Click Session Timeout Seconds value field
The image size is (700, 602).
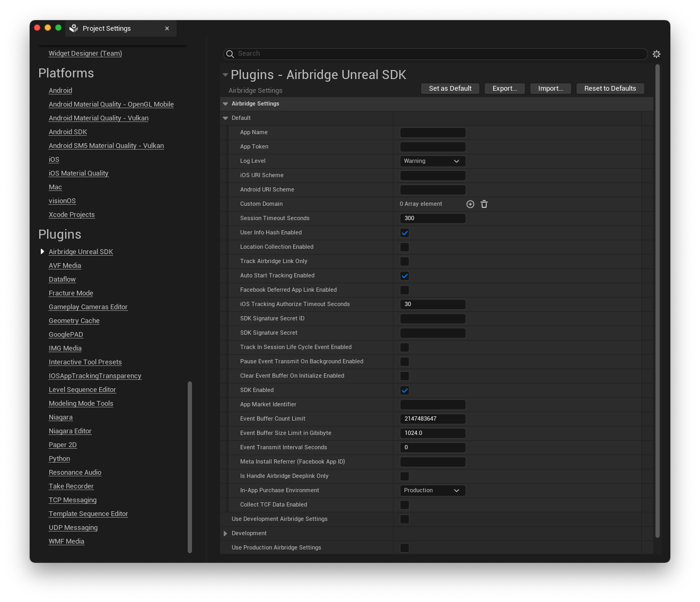pos(433,219)
